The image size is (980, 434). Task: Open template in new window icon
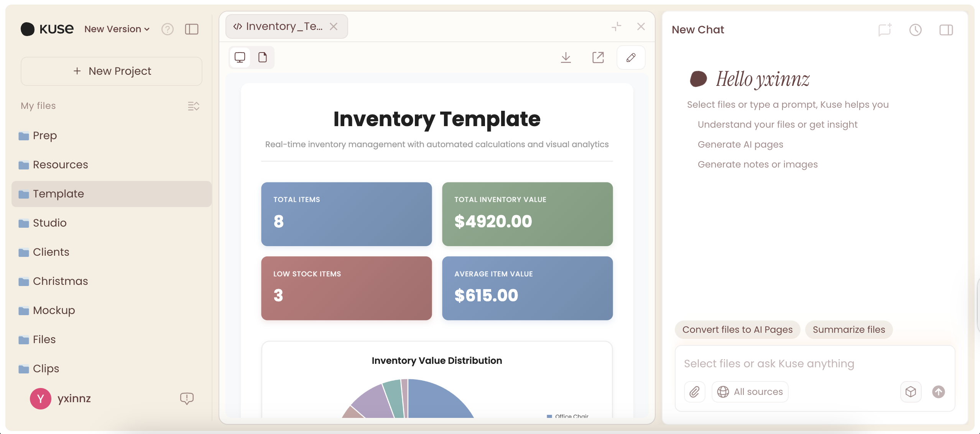pyautogui.click(x=598, y=58)
